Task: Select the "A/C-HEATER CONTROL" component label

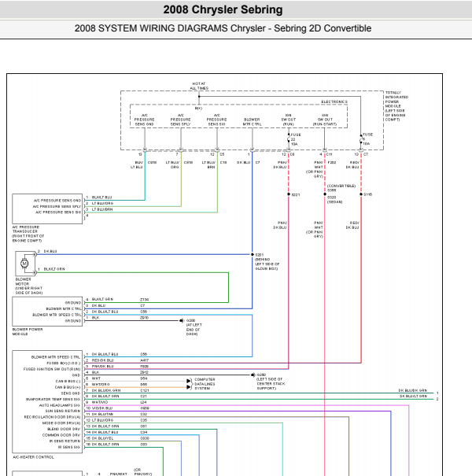Action: (x=33, y=457)
